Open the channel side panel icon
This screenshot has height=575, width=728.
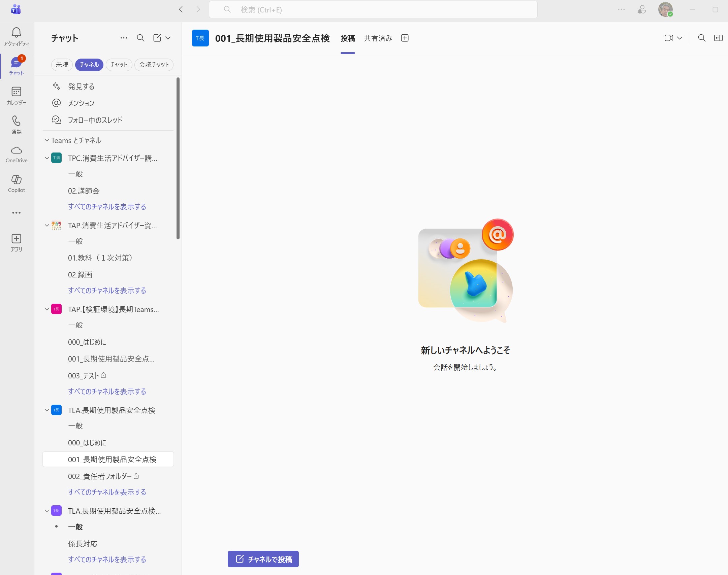click(x=718, y=38)
